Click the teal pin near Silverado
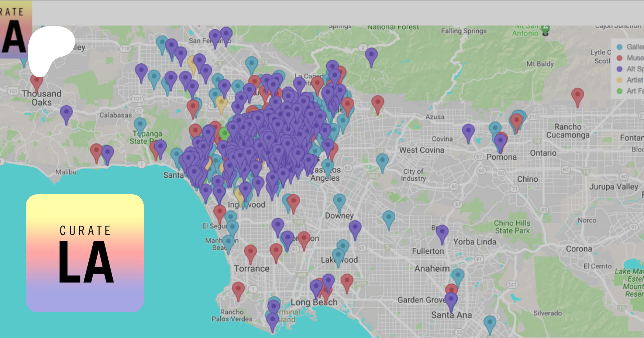 coord(490,323)
